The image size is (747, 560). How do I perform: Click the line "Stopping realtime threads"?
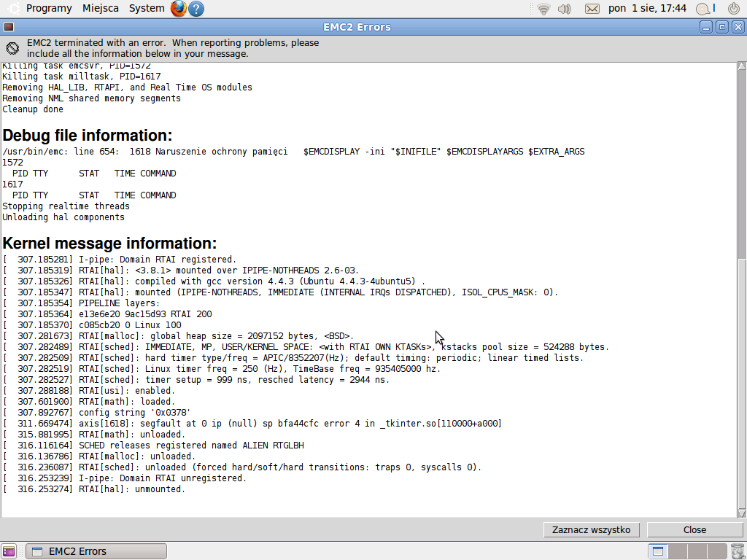[66, 206]
